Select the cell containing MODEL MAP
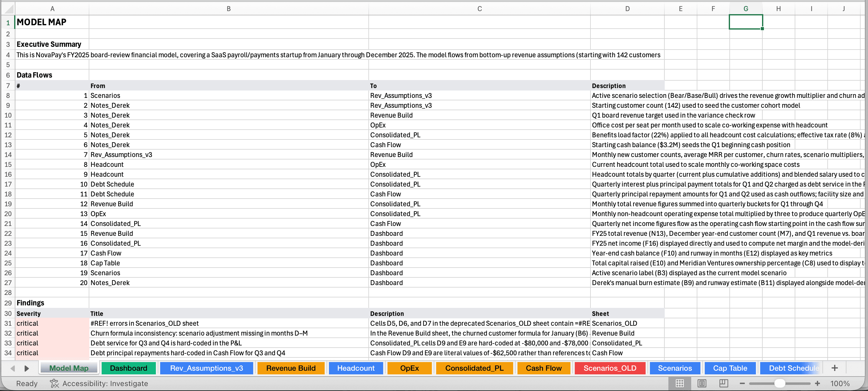Image resolution: width=868 pixels, height=391 pixels. tap(52, 22)
